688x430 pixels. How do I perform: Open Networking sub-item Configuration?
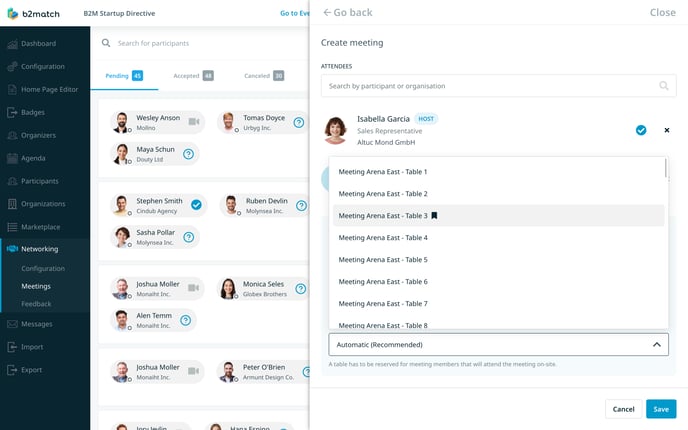[x=43, y=268]
